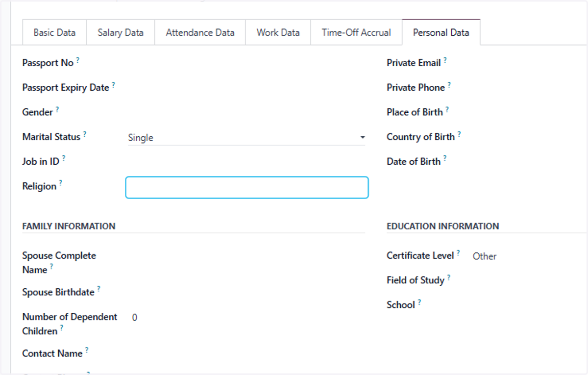This screenshot has height=375, width=588.
Task: Click the Spouse Complete Name help icon
Action: [51, 266]
